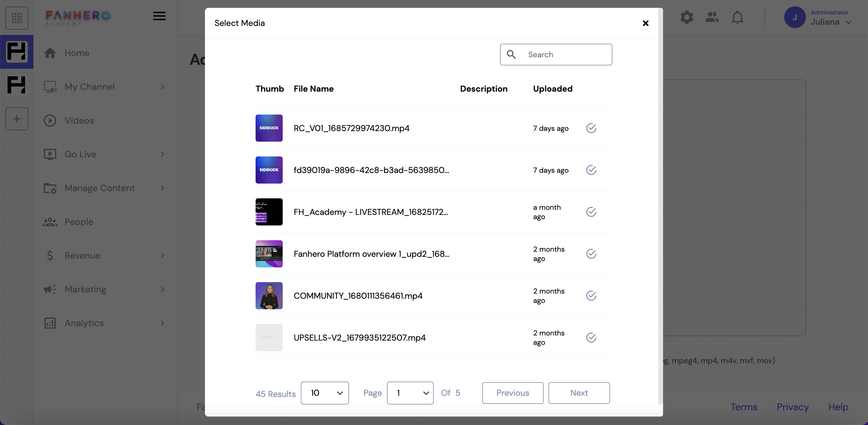Select the Manage Content sidebar icon
The image size is (868, 425).
[50, 188]
